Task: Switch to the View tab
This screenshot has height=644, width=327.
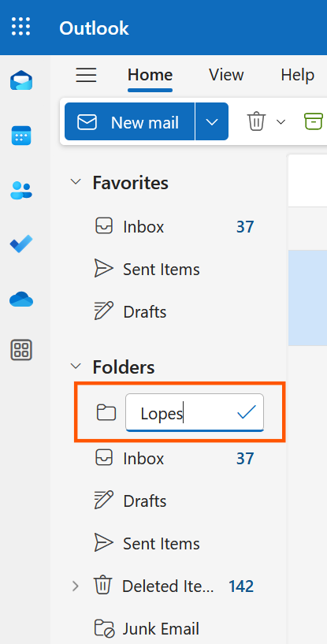Action: [x=226, y=75]
